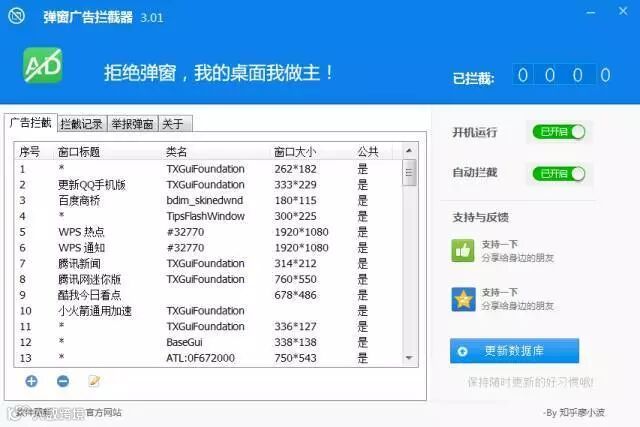Click the edit rule pencil icon
Screen dimensions: 640x427
[94, 381]
